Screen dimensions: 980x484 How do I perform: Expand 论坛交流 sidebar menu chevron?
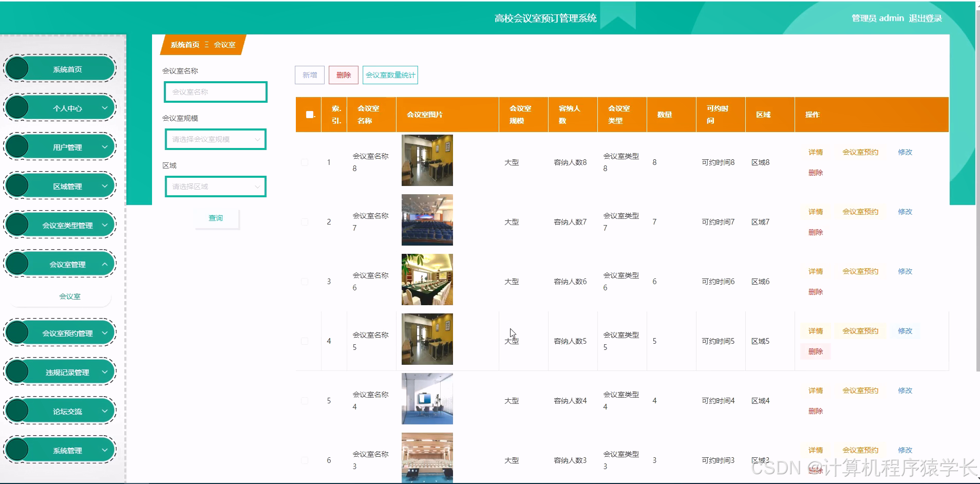tap(105, 411)
